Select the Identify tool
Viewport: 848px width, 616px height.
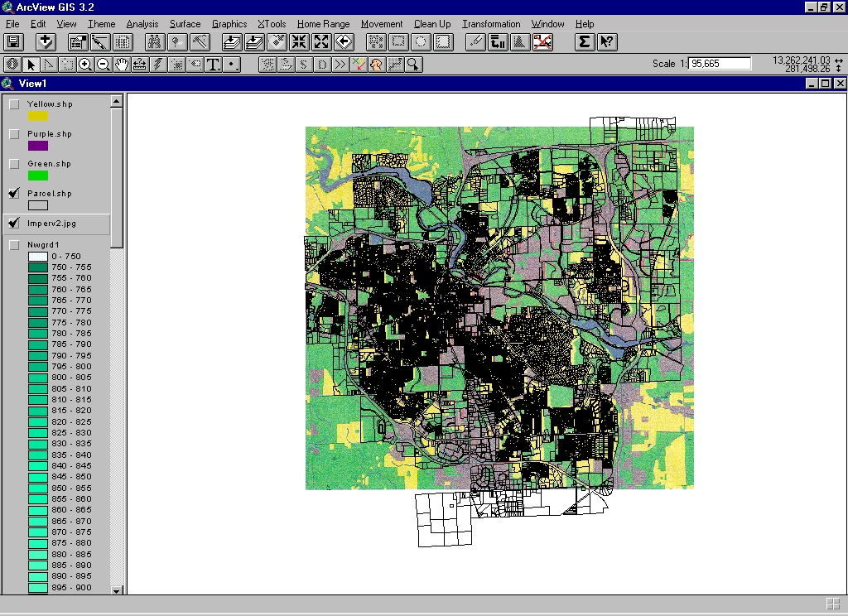click(12, 65)
